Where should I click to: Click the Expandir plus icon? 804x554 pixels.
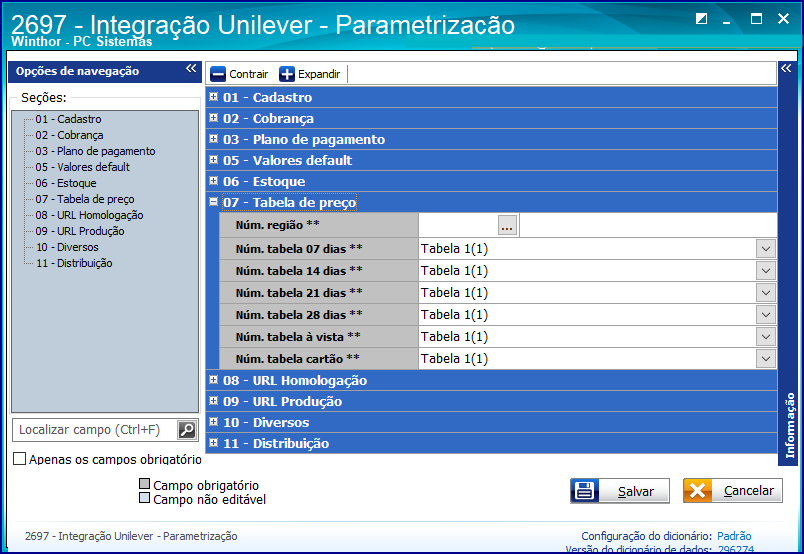pyautogui.click(x=287, y=74)
